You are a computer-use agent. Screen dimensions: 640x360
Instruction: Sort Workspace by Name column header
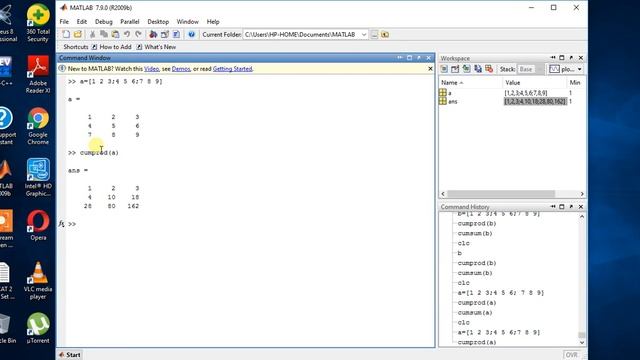(x=452, y=82)
